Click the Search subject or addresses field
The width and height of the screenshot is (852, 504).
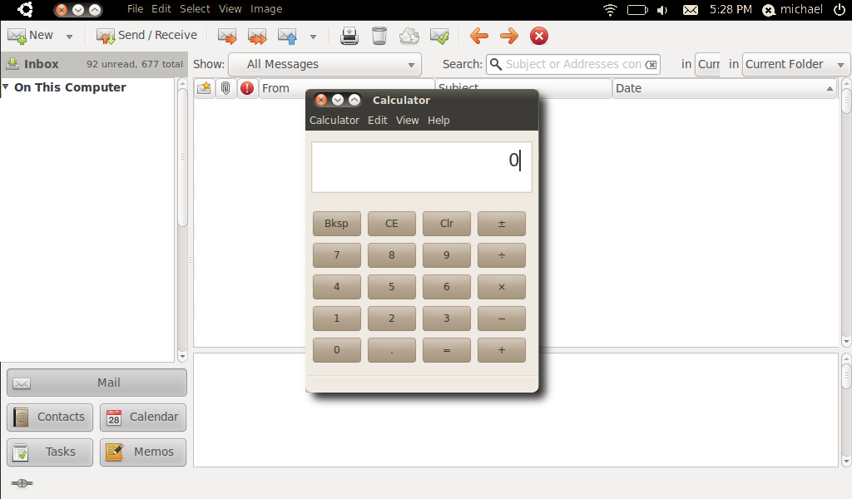572,64
